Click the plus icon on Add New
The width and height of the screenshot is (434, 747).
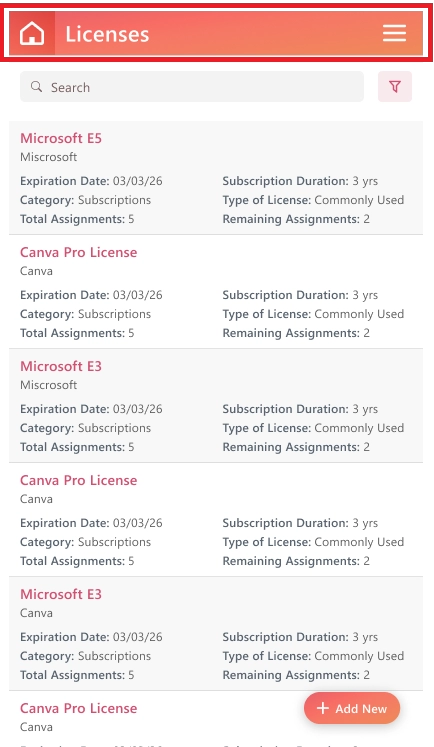[x=323, y=708]
